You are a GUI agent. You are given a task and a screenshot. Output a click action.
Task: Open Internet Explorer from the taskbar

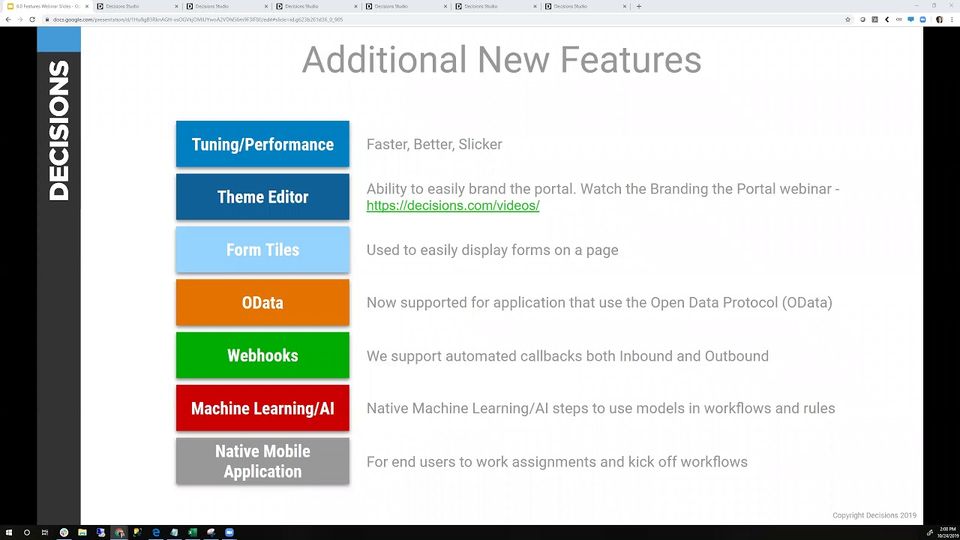click(x=156, y=533)
